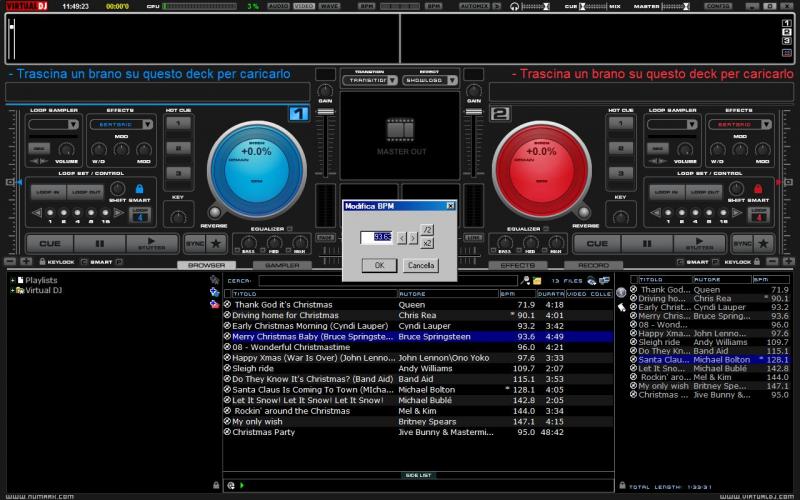This screenshot has width=800, height=500.
Task: Click the green play arrow in bottom bar
Action: [x=242, y=485]
